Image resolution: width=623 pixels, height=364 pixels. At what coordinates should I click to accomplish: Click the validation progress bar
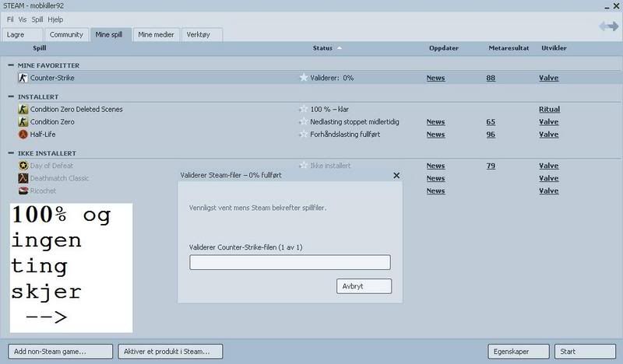coord(290,262)
